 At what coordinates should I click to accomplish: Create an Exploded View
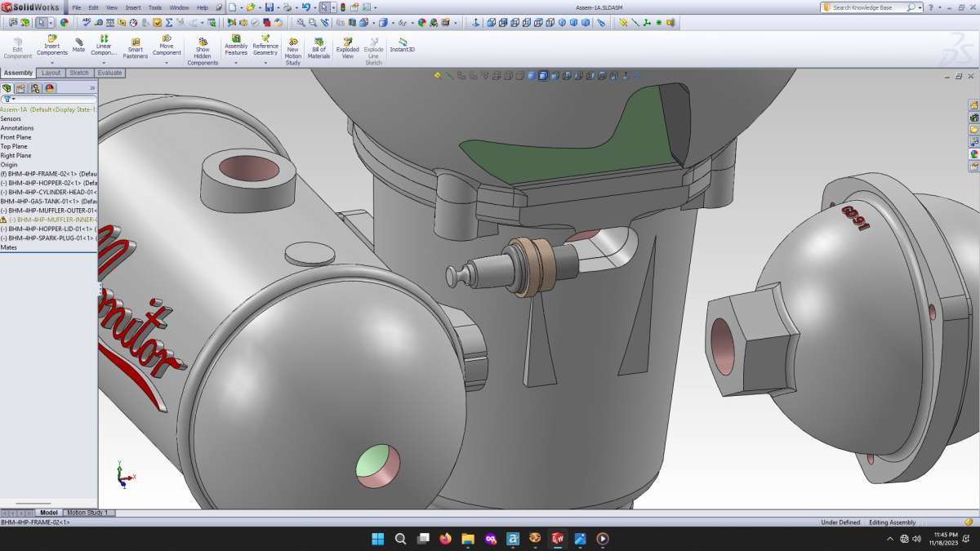tap(348, 47)
